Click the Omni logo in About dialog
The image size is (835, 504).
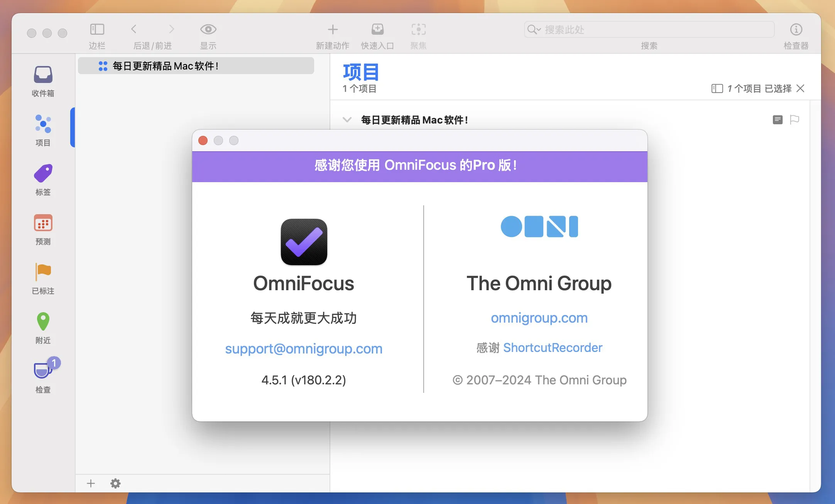tap(539, 227)
